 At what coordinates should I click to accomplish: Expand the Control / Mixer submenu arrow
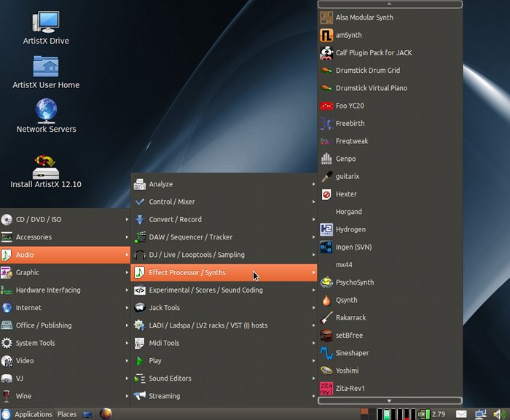tap(313, 202)
